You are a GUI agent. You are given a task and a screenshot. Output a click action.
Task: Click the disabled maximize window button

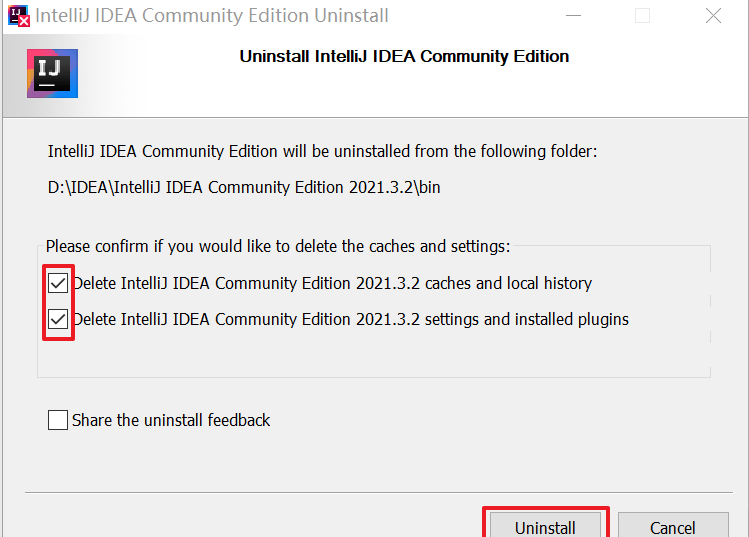[x=642, y=16]
